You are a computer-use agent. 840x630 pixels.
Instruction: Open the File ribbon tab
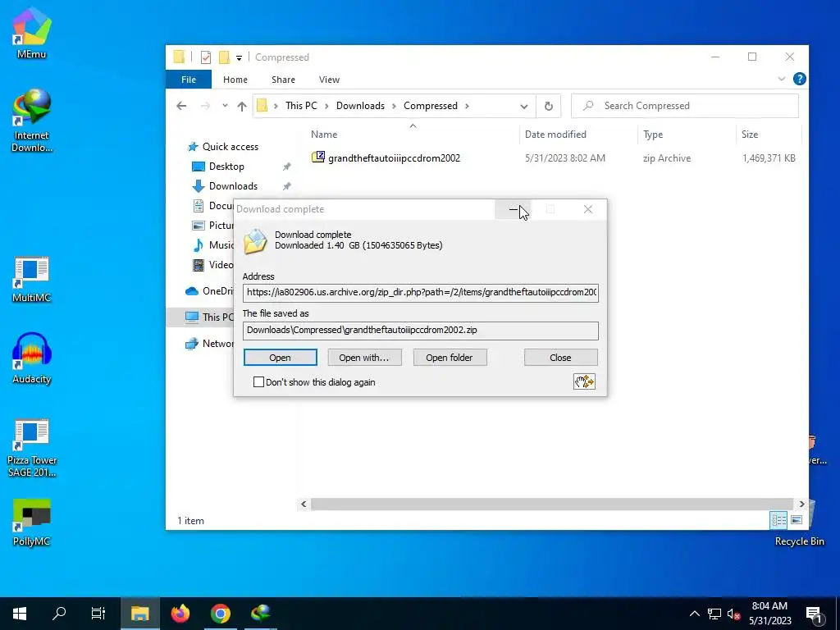[189, 80]
